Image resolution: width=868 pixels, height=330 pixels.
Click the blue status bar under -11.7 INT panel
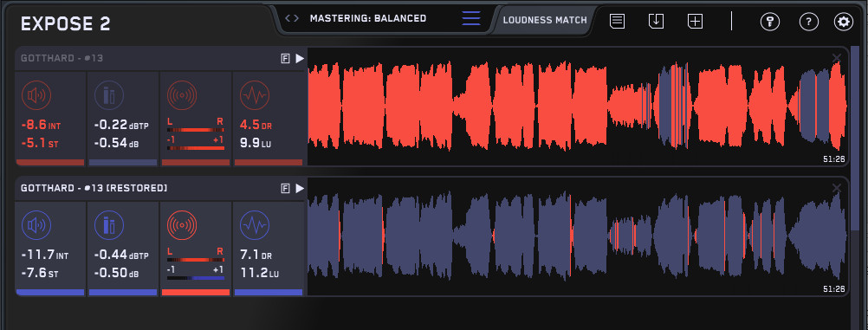[50, 293]
